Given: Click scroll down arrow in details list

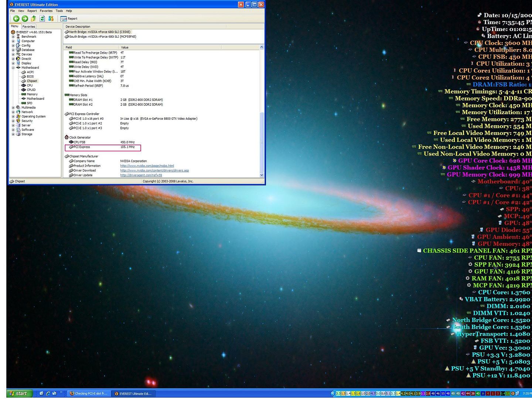Looking at the screenshot, I should 262,175.
